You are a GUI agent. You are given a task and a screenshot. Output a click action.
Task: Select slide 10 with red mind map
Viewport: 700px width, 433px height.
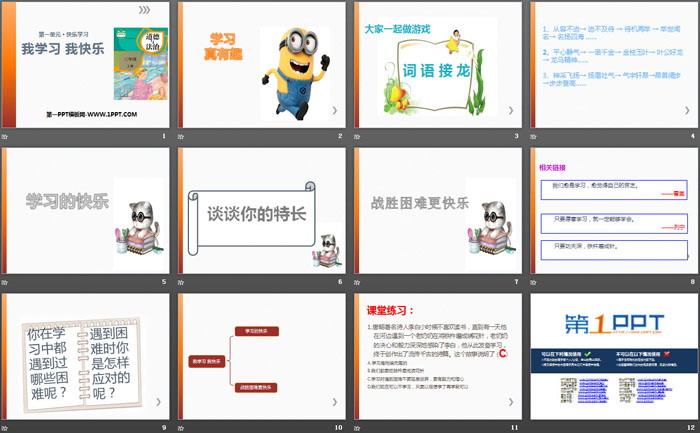pyautogui.click(x=262, y=357)
